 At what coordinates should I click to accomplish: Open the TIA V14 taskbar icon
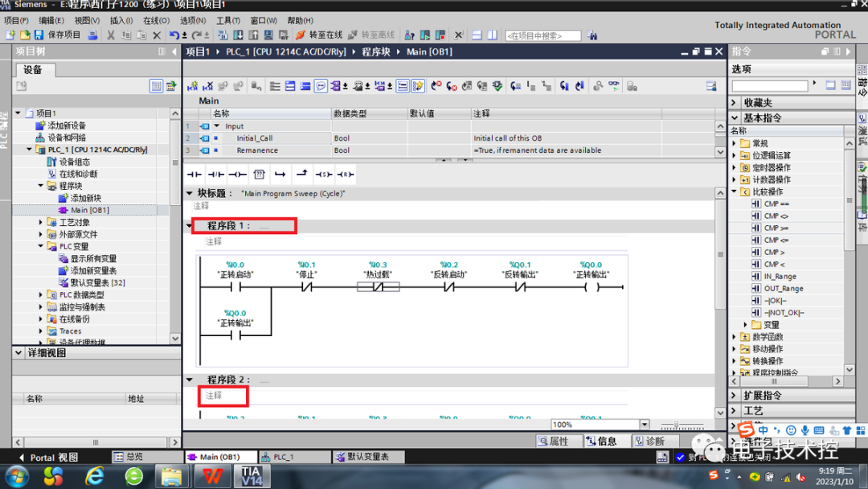pos(252,475)
